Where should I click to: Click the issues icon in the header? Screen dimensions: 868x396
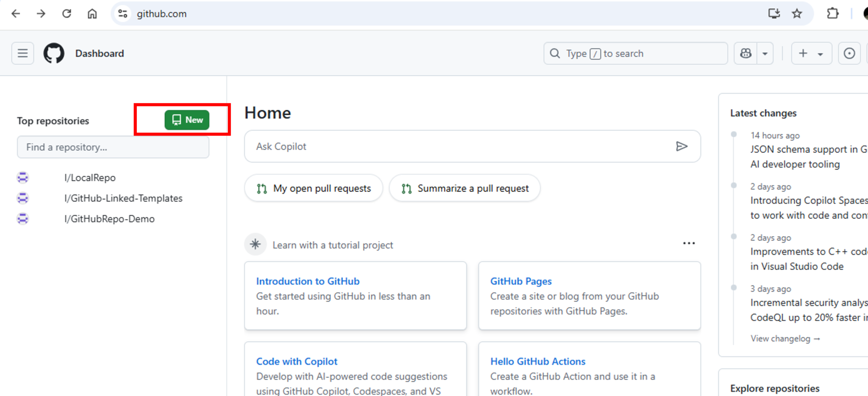click(849, 53)
